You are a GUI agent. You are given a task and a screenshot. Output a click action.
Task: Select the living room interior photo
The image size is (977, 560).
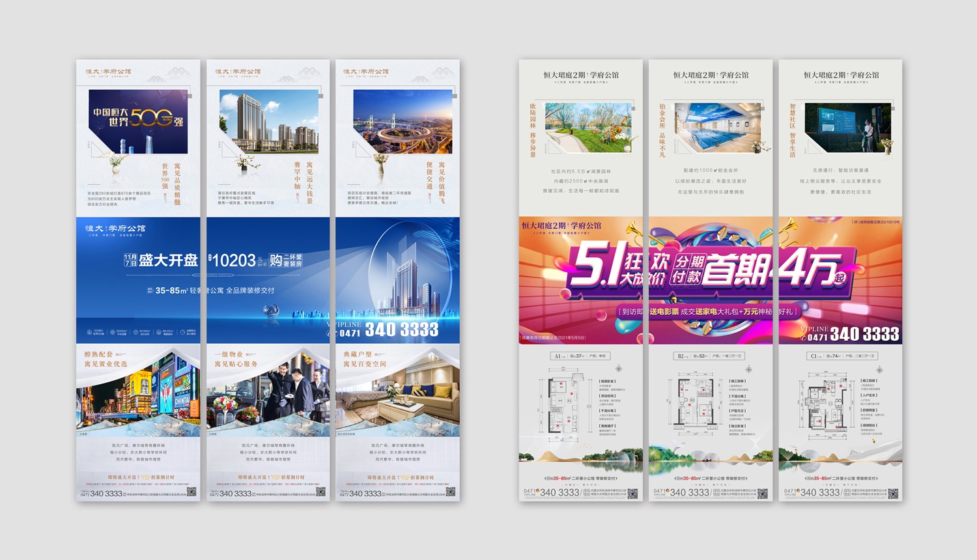397,399
